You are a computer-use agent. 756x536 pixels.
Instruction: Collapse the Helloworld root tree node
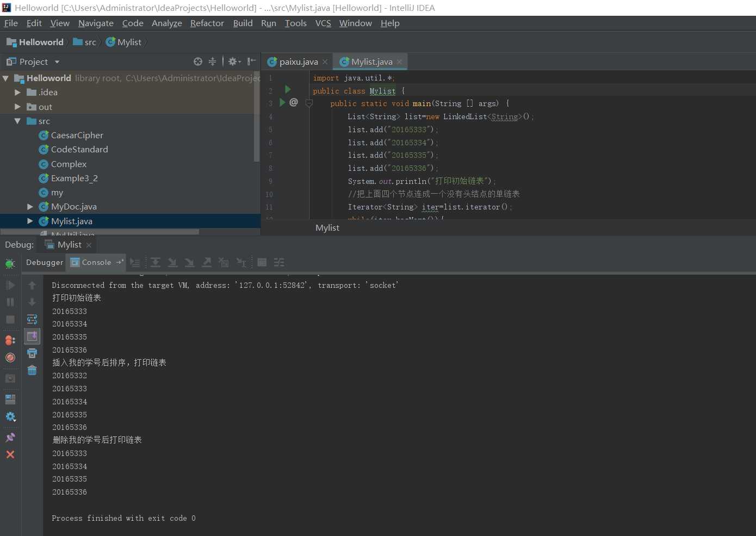click(5, 78)
